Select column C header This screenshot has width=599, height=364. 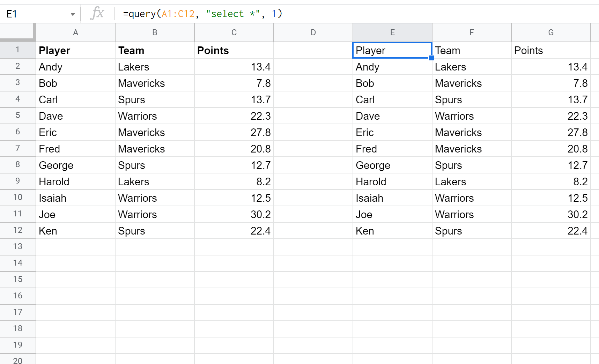coord(234,32)
